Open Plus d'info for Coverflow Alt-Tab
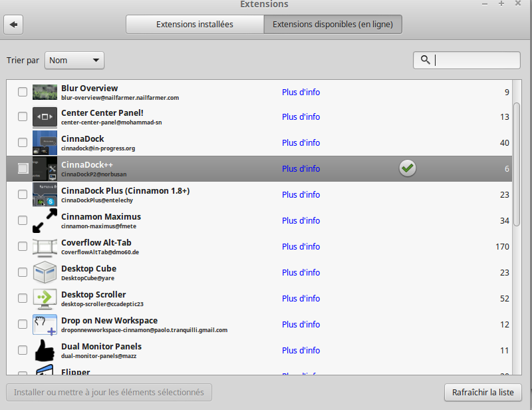The width and height of the screenshot is (532, 410). (301, 247)
